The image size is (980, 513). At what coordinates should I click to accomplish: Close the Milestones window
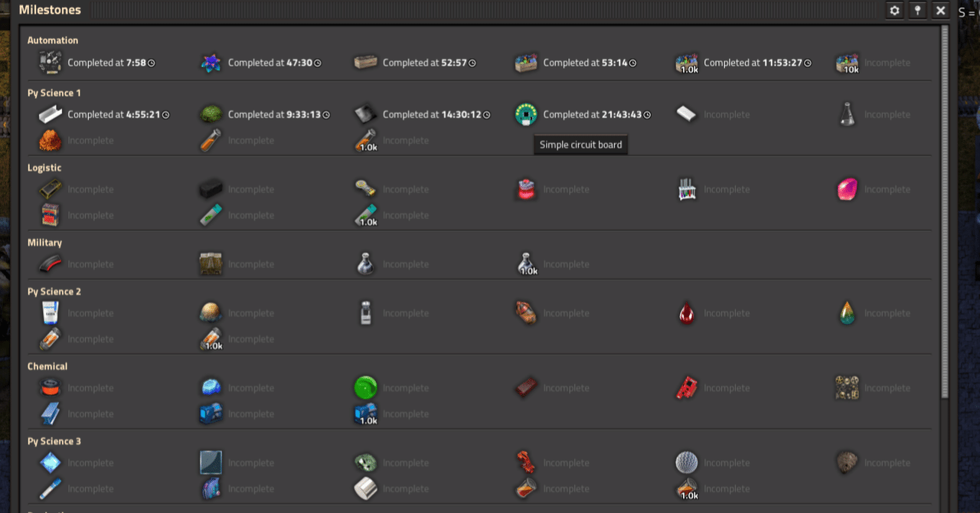click(x=941, y=11)
